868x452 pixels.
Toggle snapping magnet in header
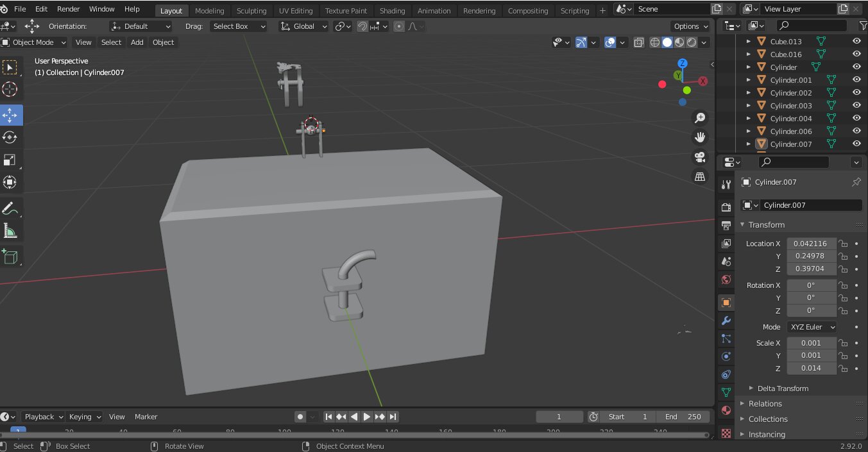pyautogui.click(x=362, y=26)
